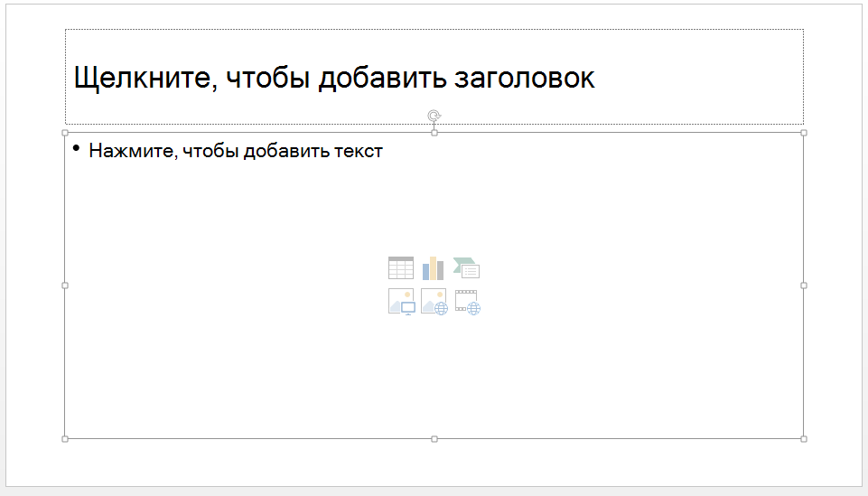Click the Pictures from computer icon
This screenshot has width=868, height=496.
[401, 302]
